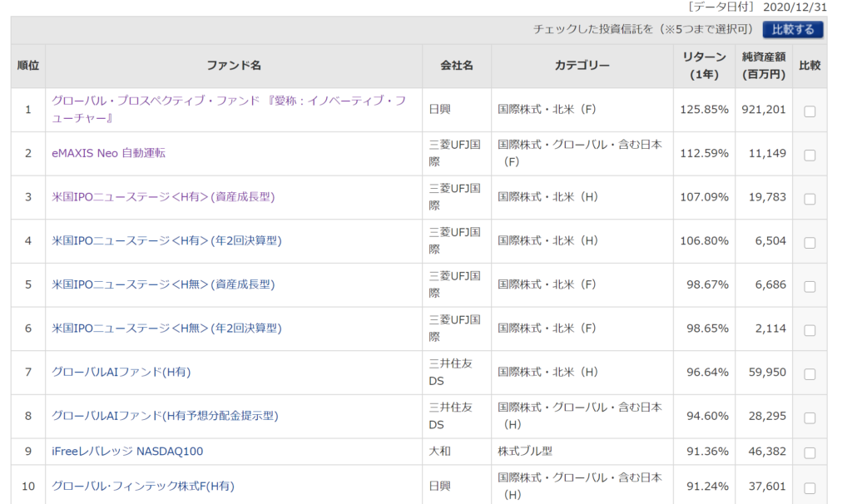
Task: Open グローバルAIファンド(H有予想分配金提示型) link
Action: [165, 416]
